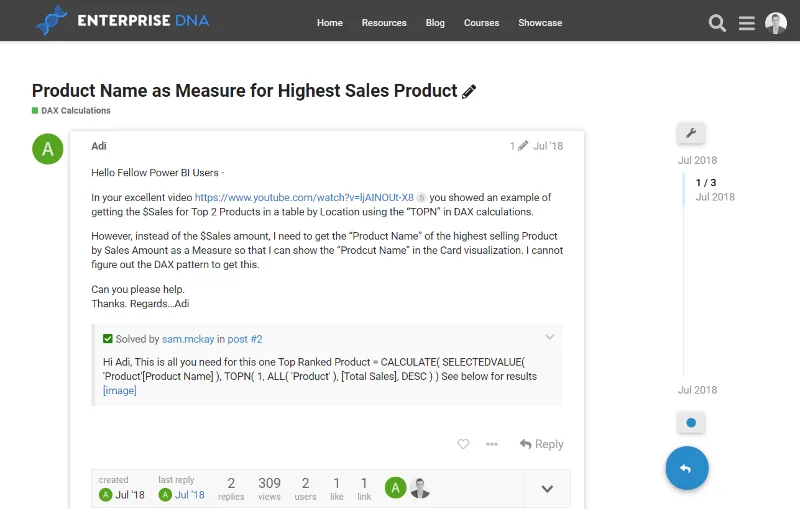Expand the topic summary details chevron
The width and height of the screenshot is (800, 509).
[x=547, y=489]
